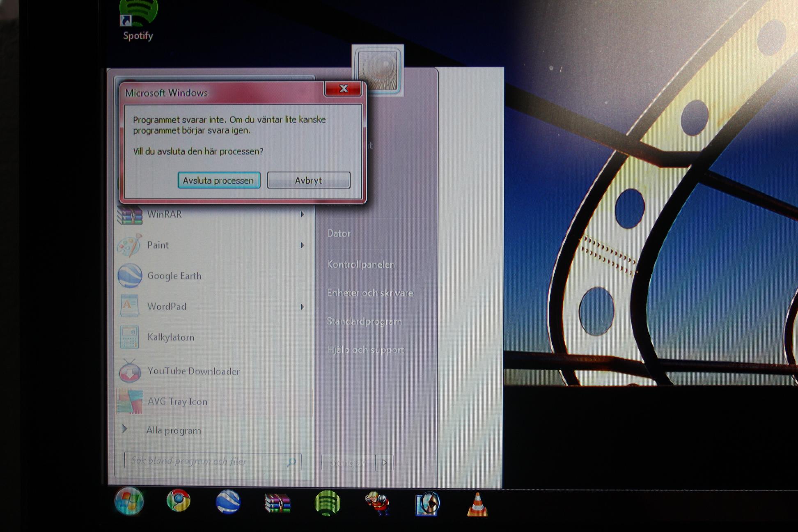Click the Stäng av shutdown button

click(348, 463)
